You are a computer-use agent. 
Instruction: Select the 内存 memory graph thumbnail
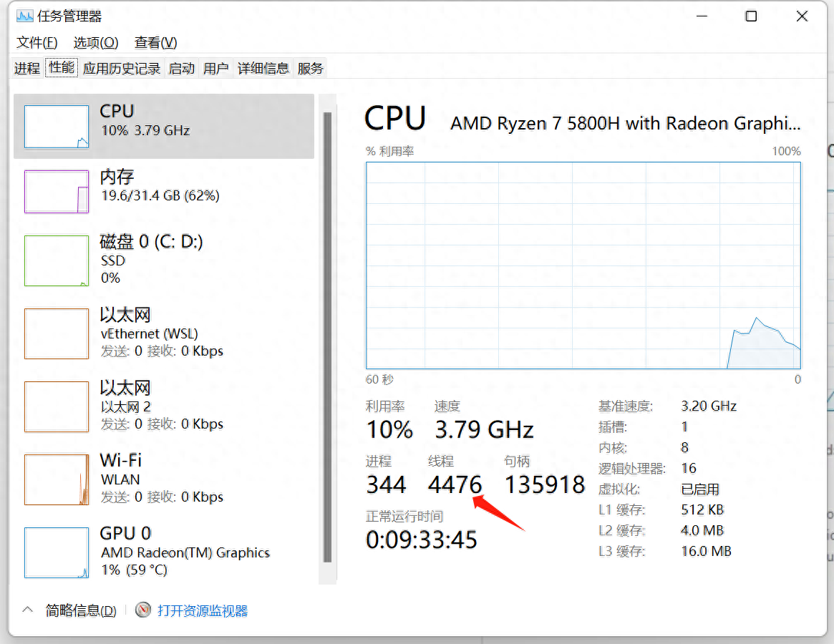click(57, 192)
